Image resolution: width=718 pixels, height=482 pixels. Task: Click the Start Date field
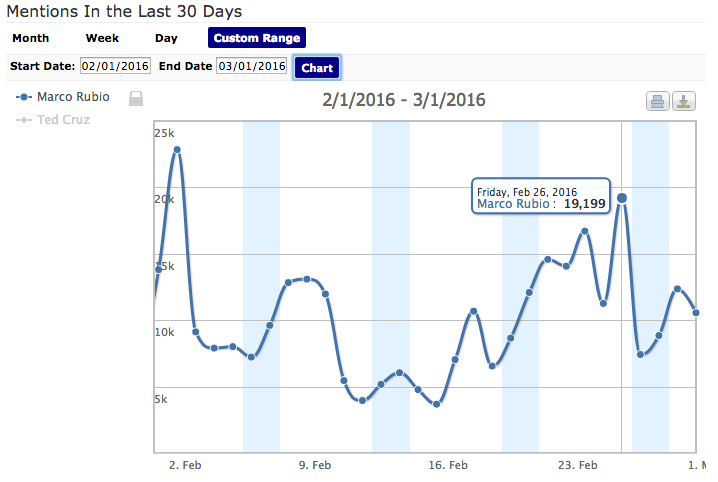point(115,66)
